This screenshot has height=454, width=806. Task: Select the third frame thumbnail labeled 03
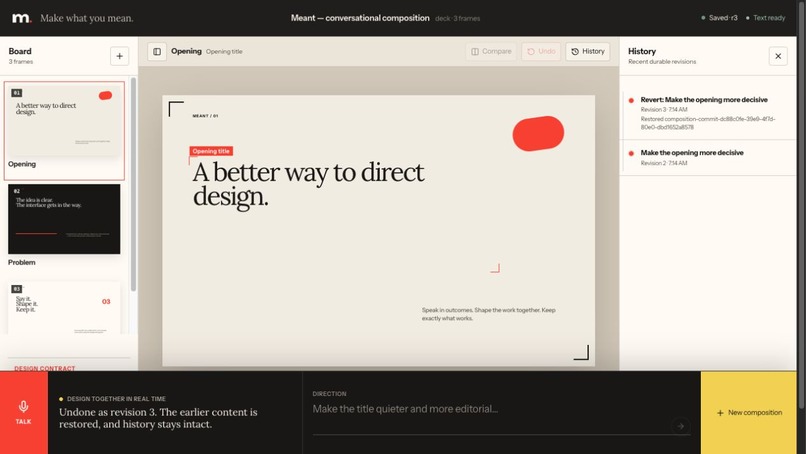(x=64, y=308)
